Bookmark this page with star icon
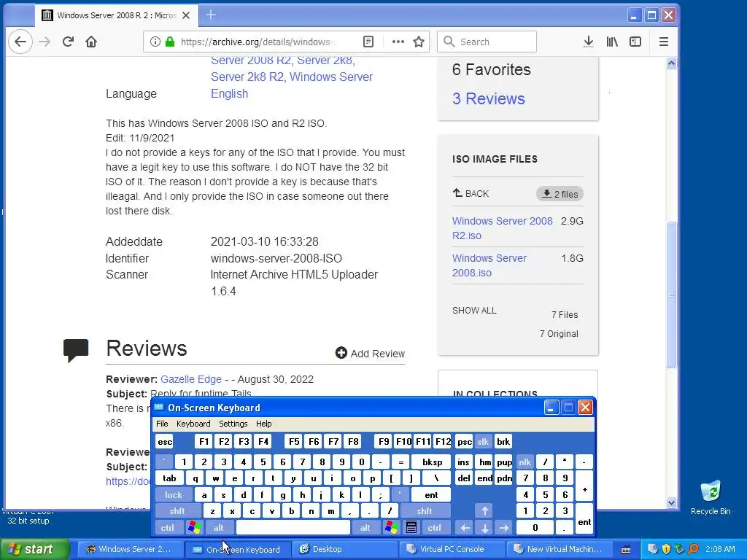The image size is (747, 560). pos(419,42)
